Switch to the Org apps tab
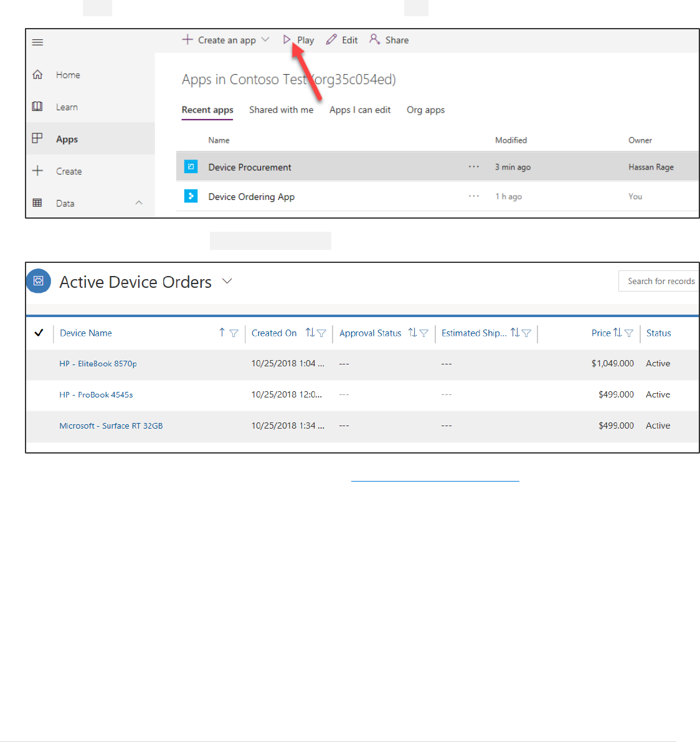The width and height of the screenshot is (700, 742). click(426, 110)
